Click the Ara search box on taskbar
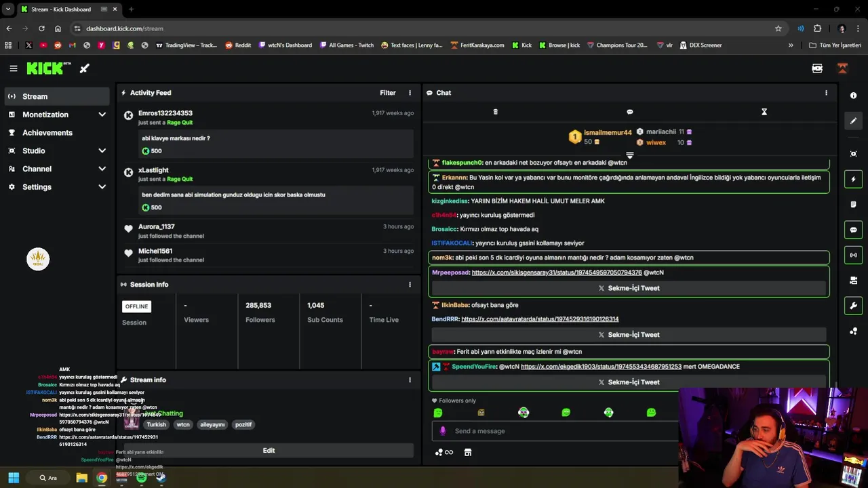 48,478
